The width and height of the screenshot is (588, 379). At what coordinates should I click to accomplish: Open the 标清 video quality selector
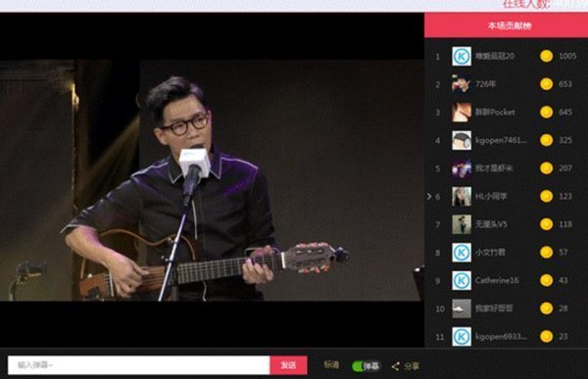(331, 364)
